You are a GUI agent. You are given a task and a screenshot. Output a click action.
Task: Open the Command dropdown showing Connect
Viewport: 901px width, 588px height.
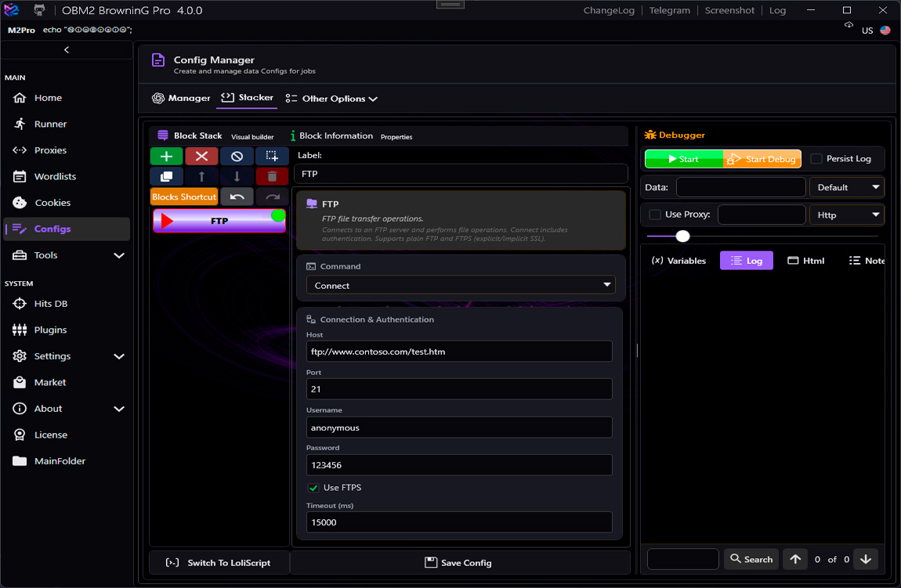[x=461, y=285]
